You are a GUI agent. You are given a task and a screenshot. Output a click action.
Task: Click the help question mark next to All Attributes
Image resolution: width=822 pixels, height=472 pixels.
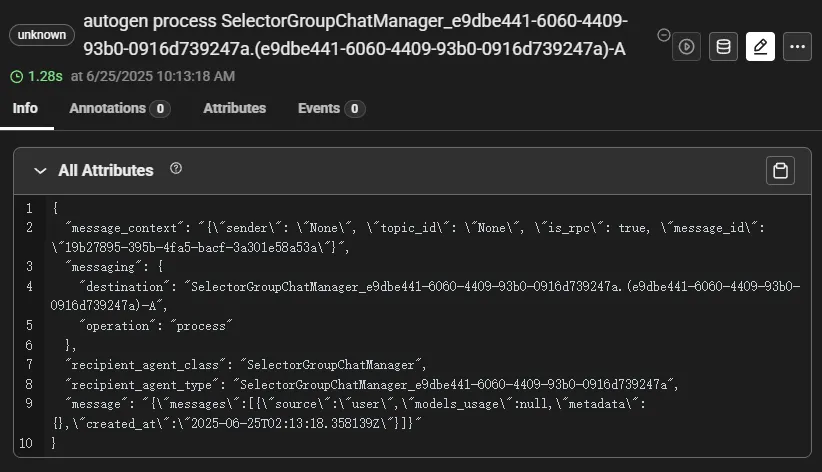pos(176,168)
